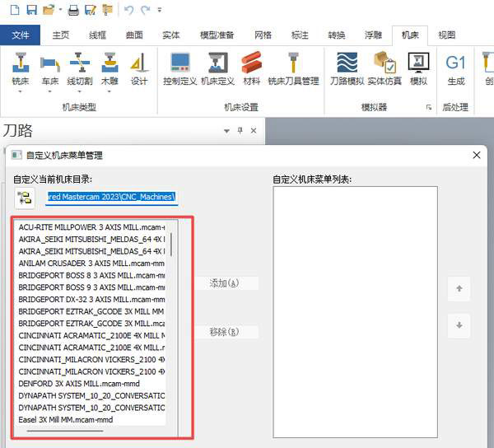The height and width of the screenshot is (448, 494).
Task: Switch to the 实体 tab
Action: pos(170,35)
